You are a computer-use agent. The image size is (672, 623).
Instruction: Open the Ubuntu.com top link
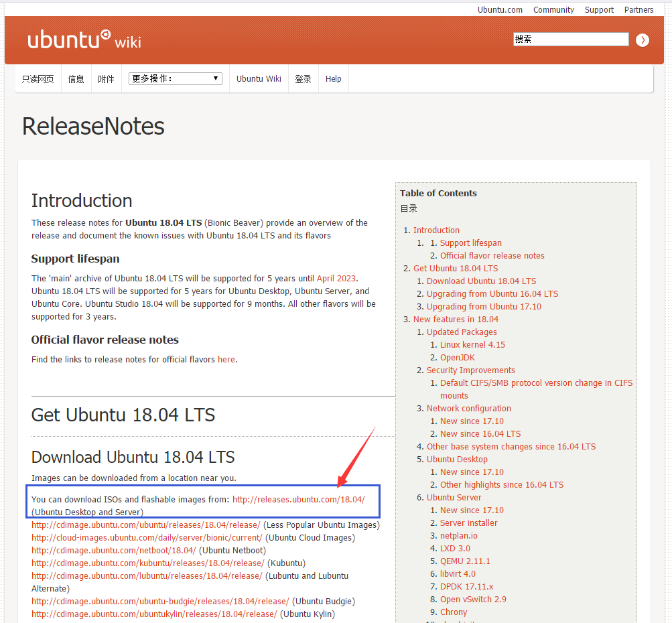tap(500, 10)
